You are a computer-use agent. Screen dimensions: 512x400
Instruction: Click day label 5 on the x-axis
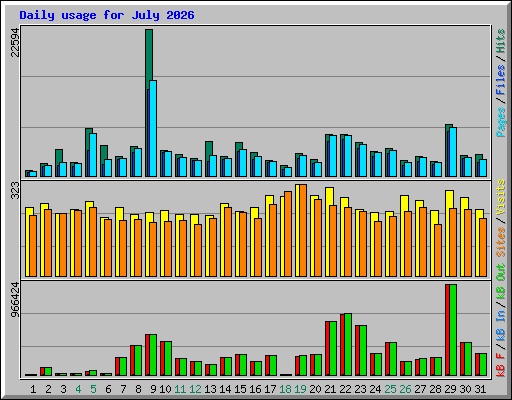(93, 389)
